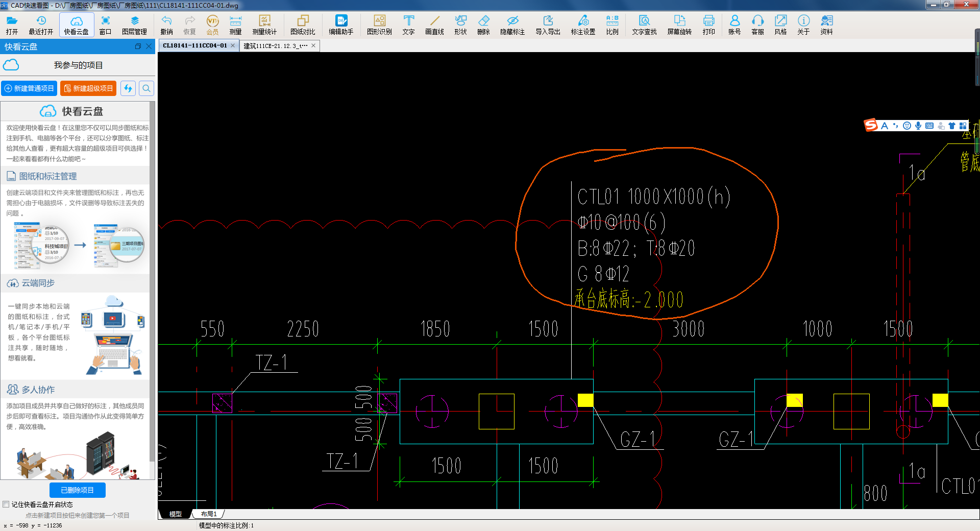Select the 测量 measure tool
This screenshot has height=531, width=980.
235,25
